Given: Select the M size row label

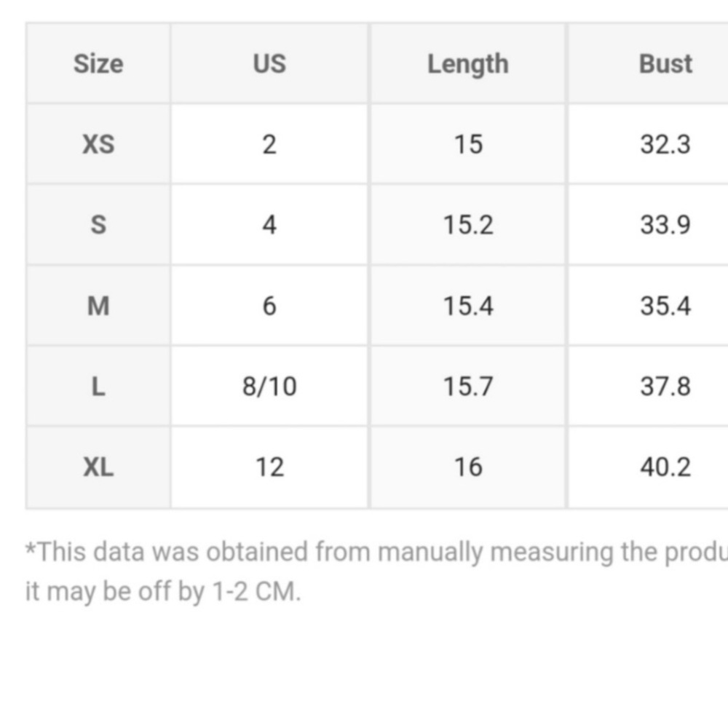Looking at the screenshot, I should coord(98,306).
